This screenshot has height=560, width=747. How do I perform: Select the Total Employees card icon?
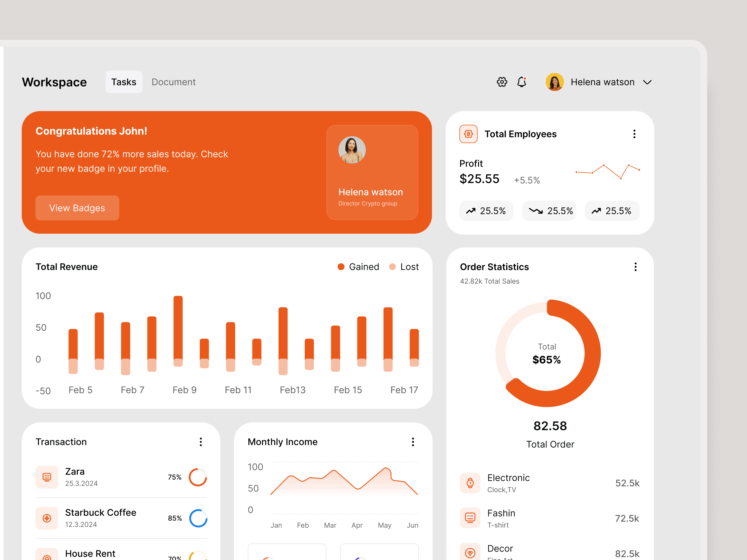(468, 134)
